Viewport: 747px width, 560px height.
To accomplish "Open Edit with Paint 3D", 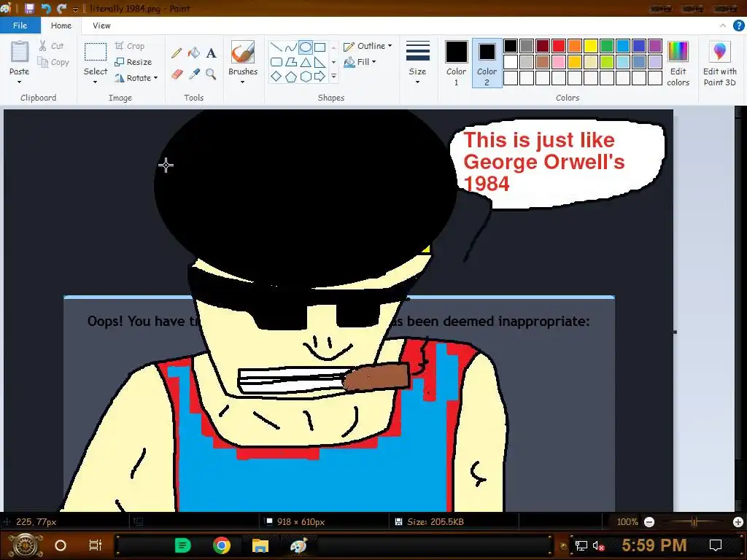I will click(x=720, y=63).
